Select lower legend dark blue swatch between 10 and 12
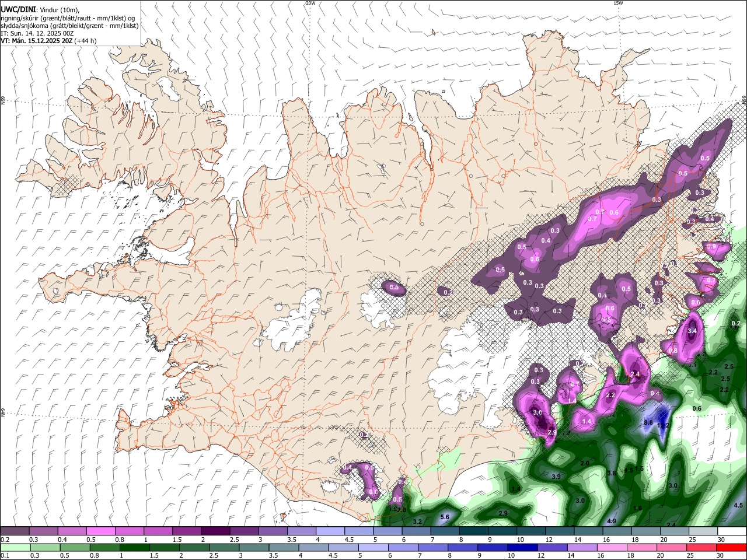 (522, 547)
